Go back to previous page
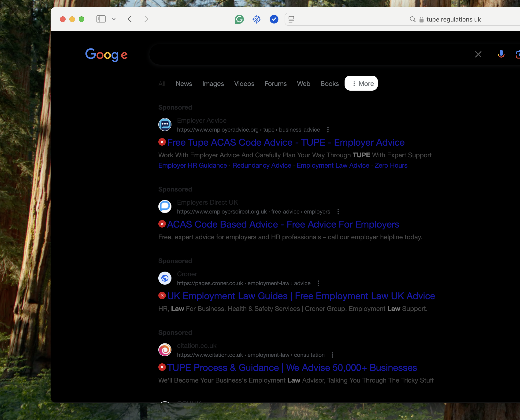This screenshot has width=520, height=420. pos(130,19)
